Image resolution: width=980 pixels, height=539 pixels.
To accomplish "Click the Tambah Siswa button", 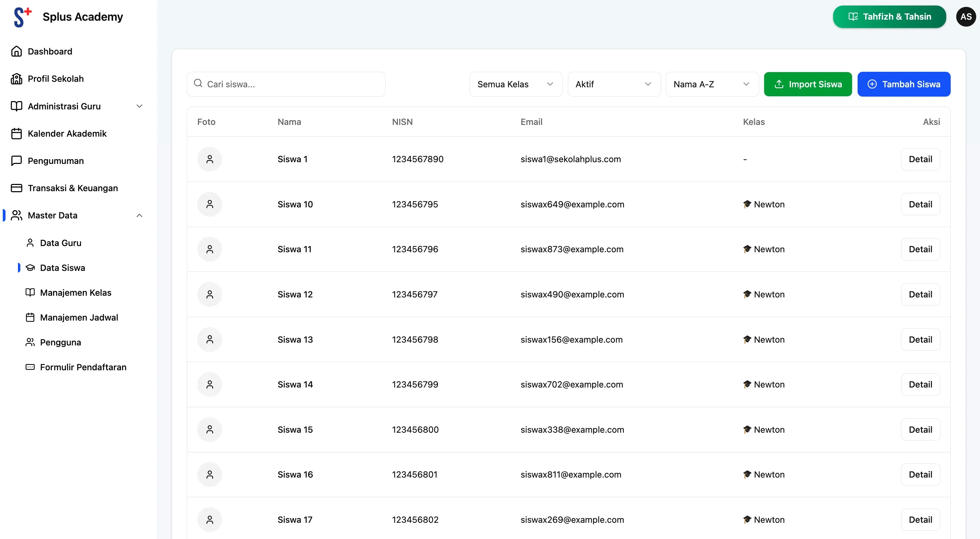I will (x=904, y=84).
